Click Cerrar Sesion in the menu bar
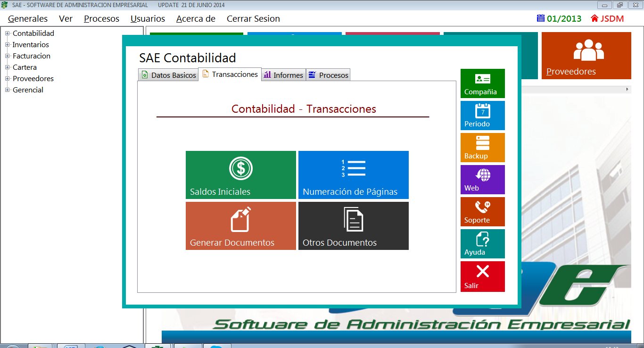Screen dimensions: 644x348 (x=253, y=19)
